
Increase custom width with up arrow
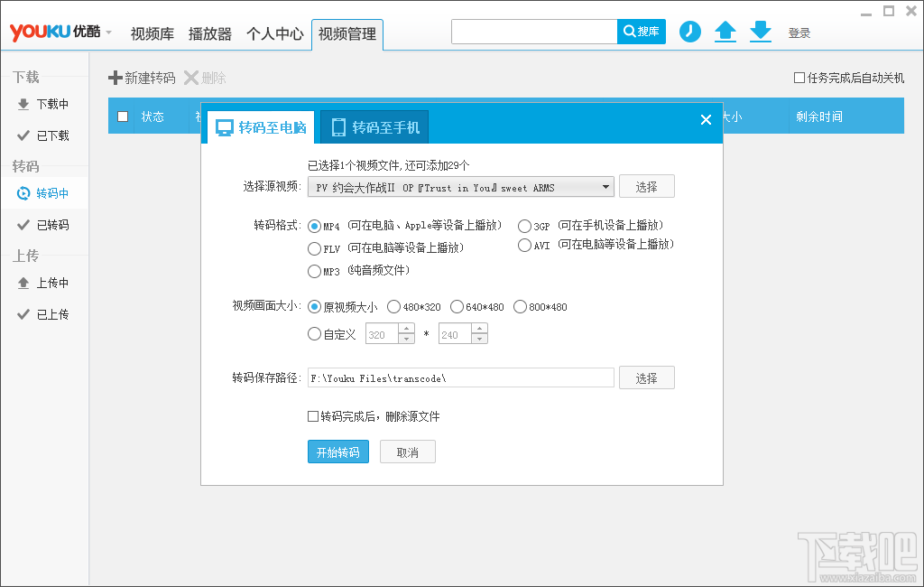407,329
